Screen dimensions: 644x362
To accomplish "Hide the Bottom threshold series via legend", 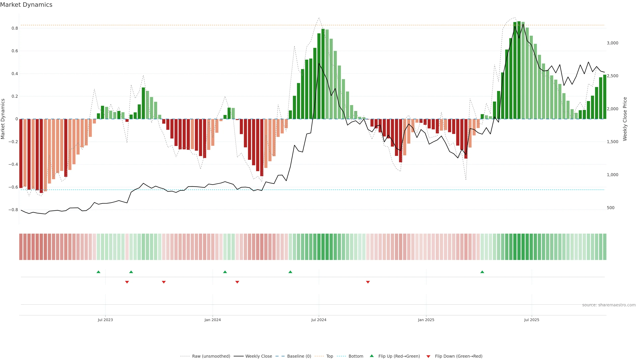I will (x=356, y=356).
